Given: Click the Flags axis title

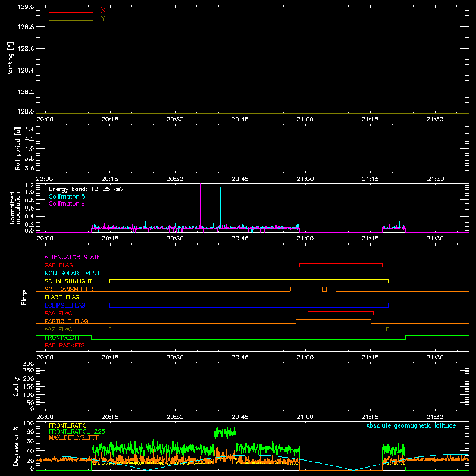Looking at the screenshot, I should (24, 297).
